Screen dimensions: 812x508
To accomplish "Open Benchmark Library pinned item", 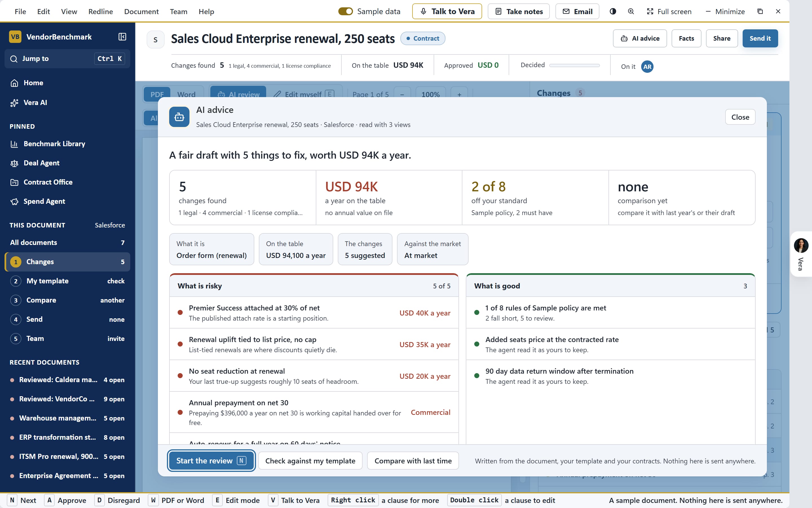I will [67, 144].
